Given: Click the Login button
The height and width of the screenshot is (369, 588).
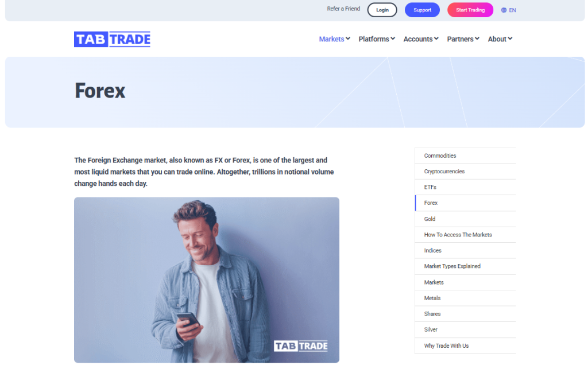Looking at the screenshot, I should [x=382, y=10].
